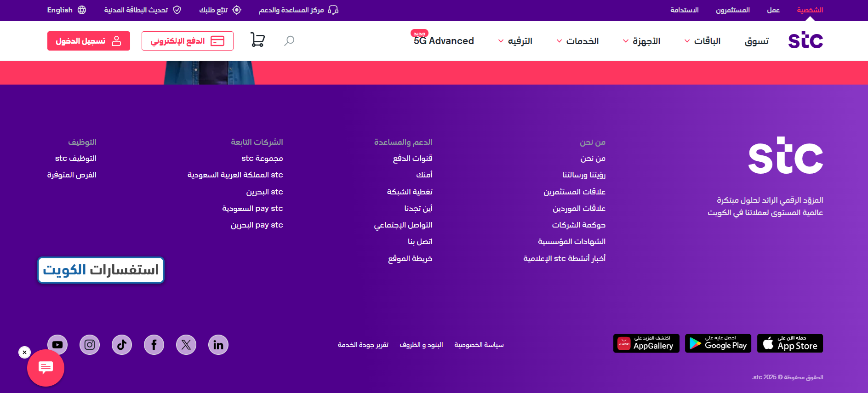
Task: Open the X (Twitter) social icon
Action: click(x=186, y=345)
